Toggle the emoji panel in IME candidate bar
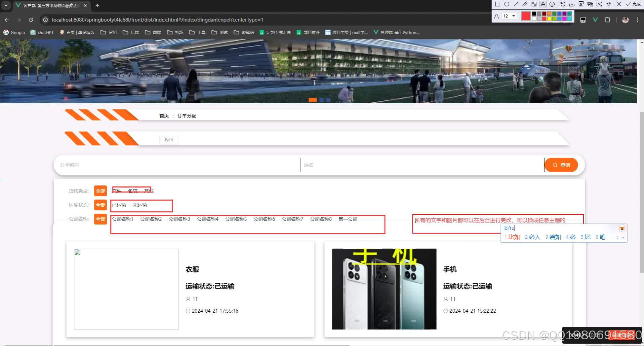644x346 pixels. (x=621, y=228)
